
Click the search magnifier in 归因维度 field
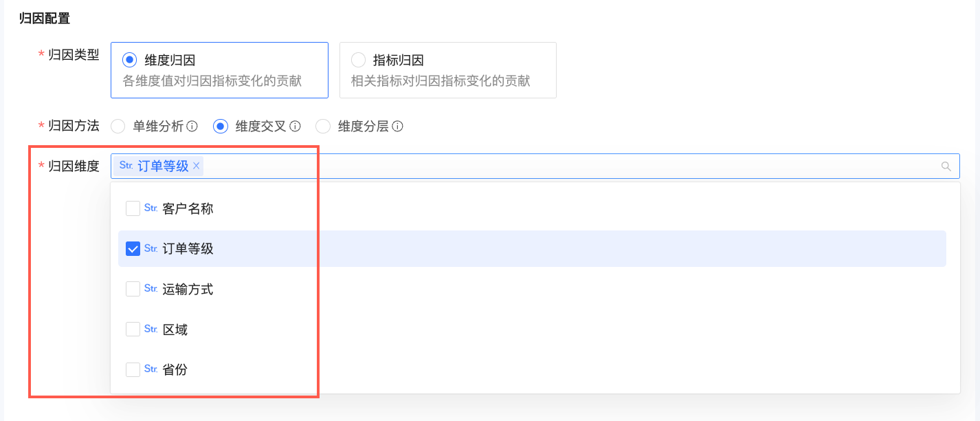click(946, 166)
